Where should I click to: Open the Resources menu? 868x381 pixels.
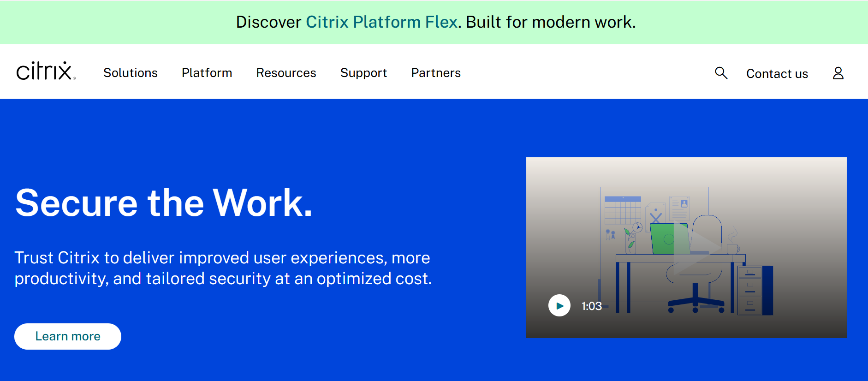pyautogui.click(x=286, y=73)
